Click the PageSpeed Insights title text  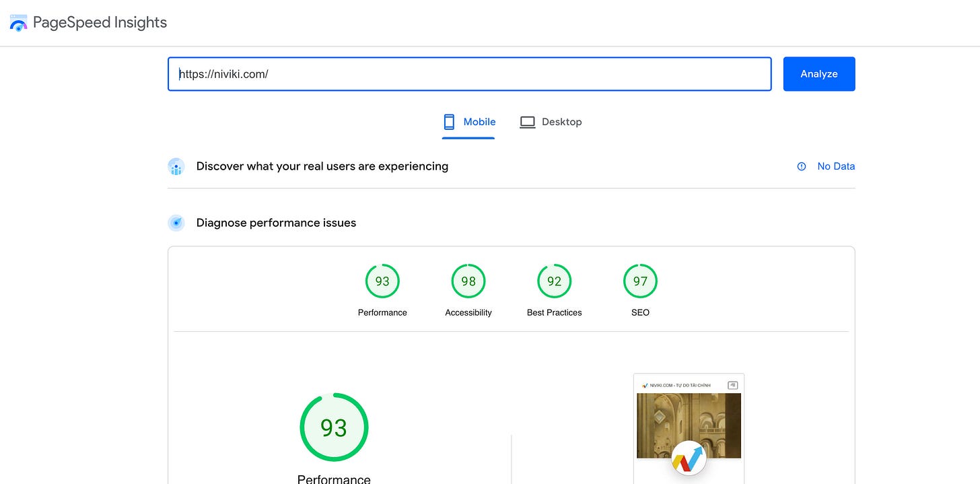click(x=100, y=22)
